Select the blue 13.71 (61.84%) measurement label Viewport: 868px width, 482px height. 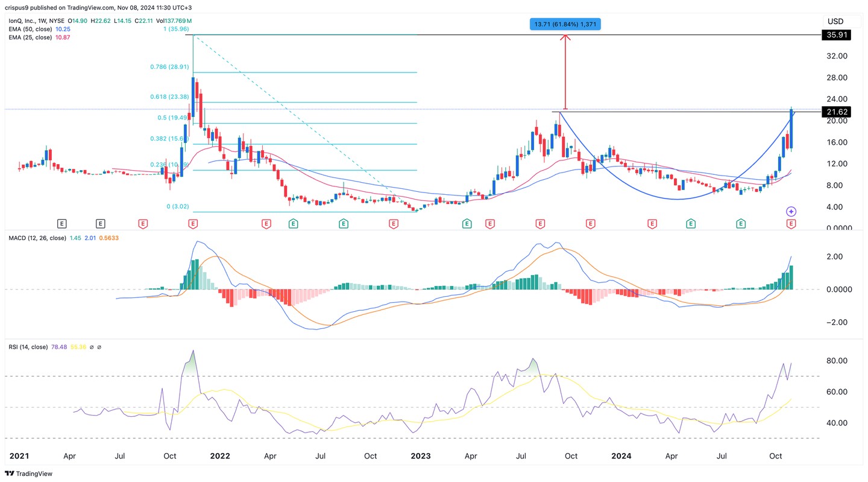pos(565,24)
